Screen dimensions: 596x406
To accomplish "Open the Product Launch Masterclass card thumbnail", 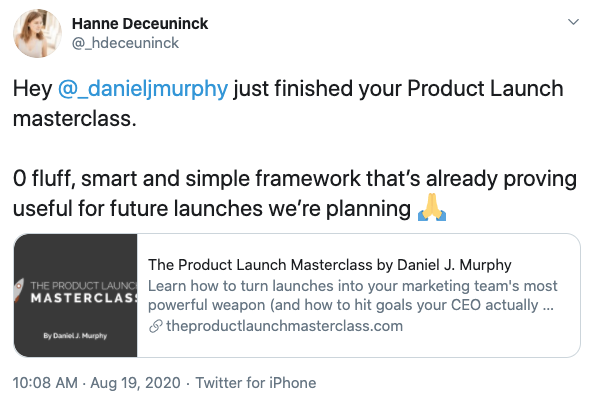I will (x=76, y=295).
